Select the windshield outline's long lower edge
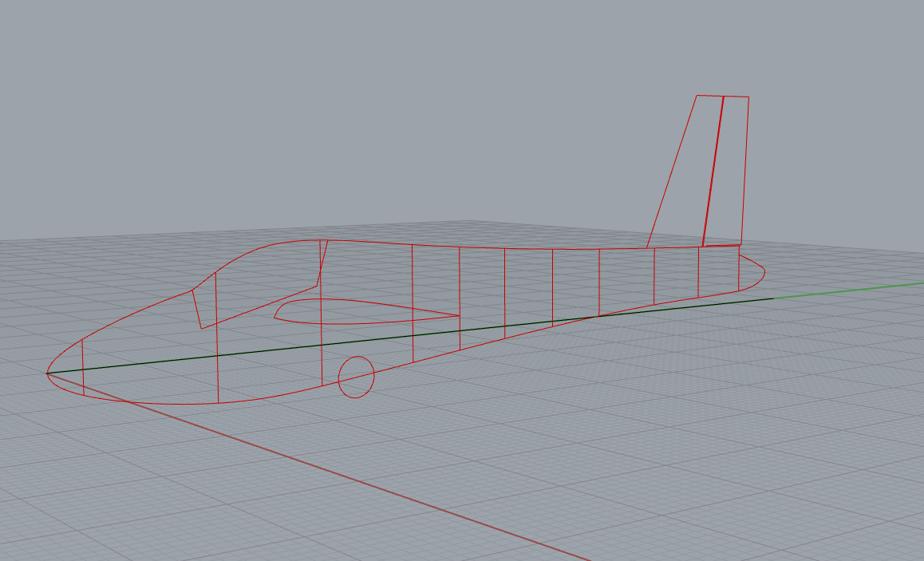 coord(259,307)
